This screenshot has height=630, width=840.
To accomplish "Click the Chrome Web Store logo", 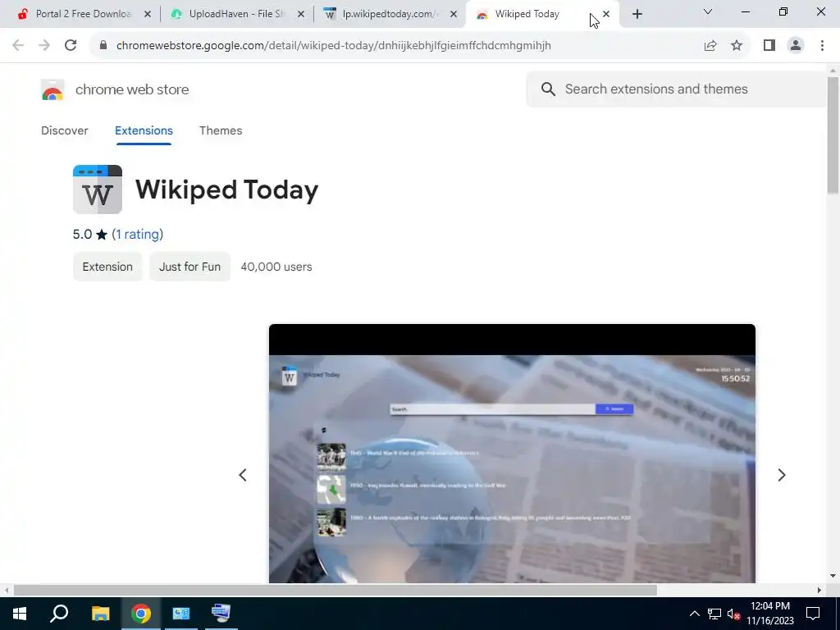I will pos(52,90).
